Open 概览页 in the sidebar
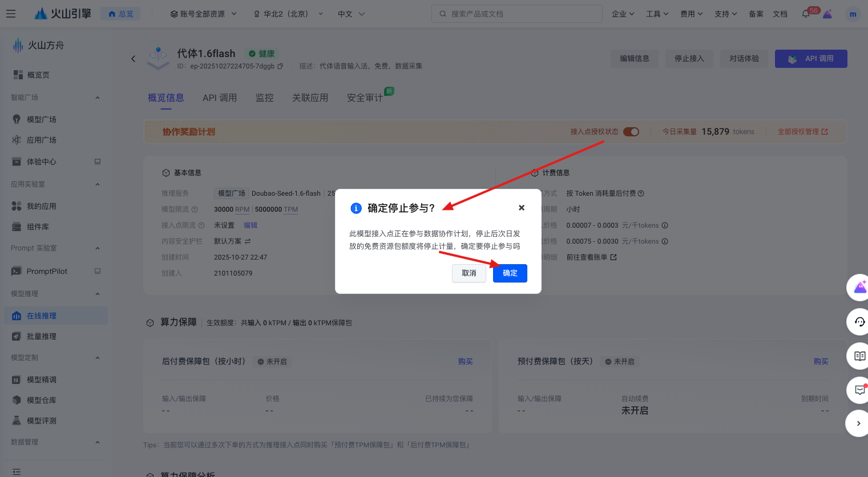 pyautogui.click(x=56, y=75)
